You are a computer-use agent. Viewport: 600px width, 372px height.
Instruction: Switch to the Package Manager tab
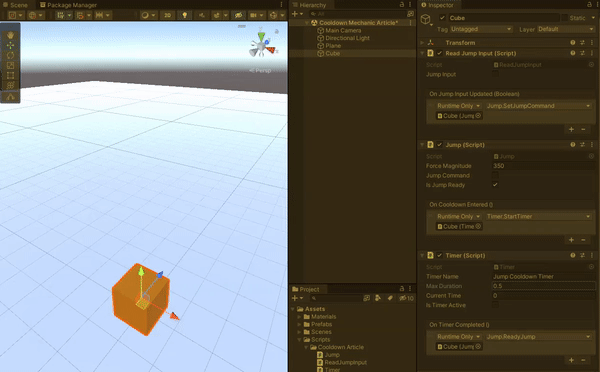(68, 5)
